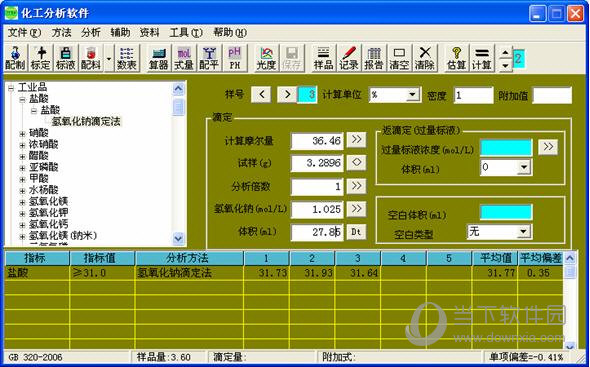
Task: Open the 式量 mol tool
Action: (x=184, y=58)
